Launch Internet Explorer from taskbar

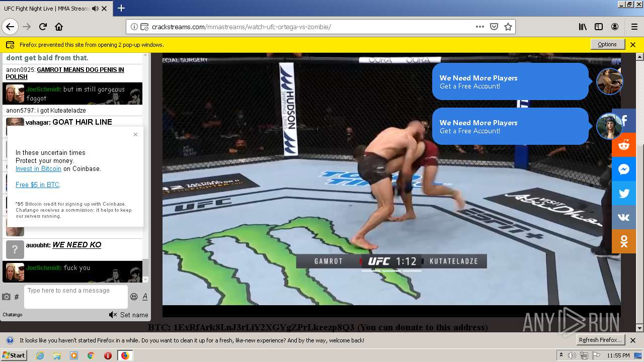[40, 355]
